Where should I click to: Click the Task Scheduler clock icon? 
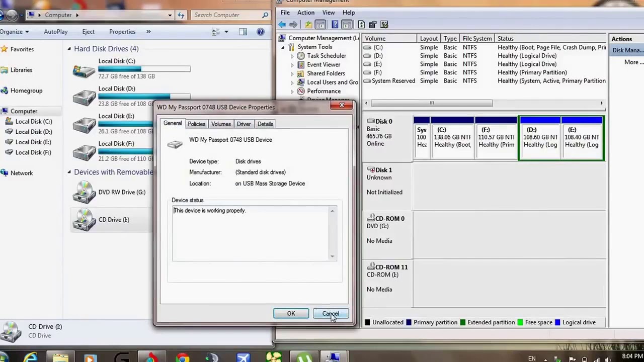301,56
